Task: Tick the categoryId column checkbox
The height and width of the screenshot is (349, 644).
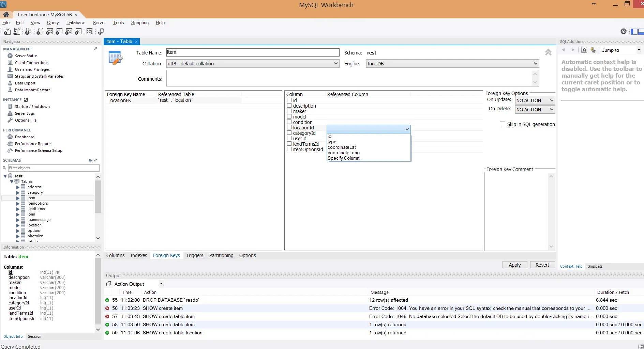Action: pos(289,133)
